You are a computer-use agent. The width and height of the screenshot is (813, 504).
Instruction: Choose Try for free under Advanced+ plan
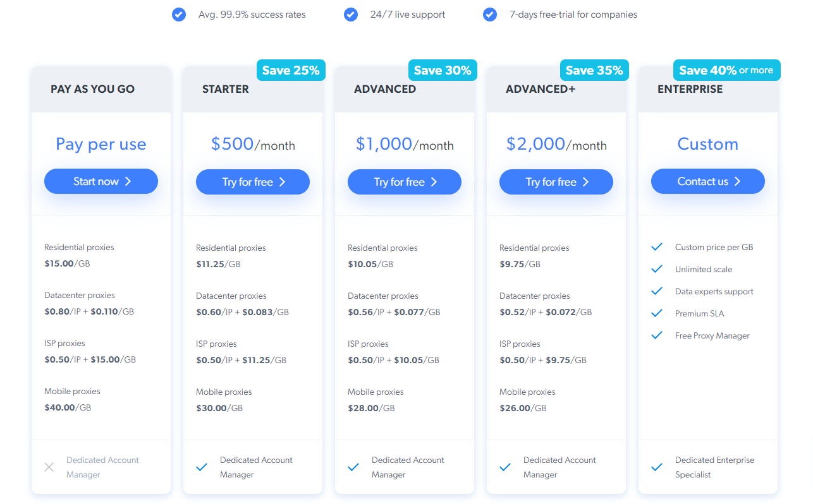(556, 182)
